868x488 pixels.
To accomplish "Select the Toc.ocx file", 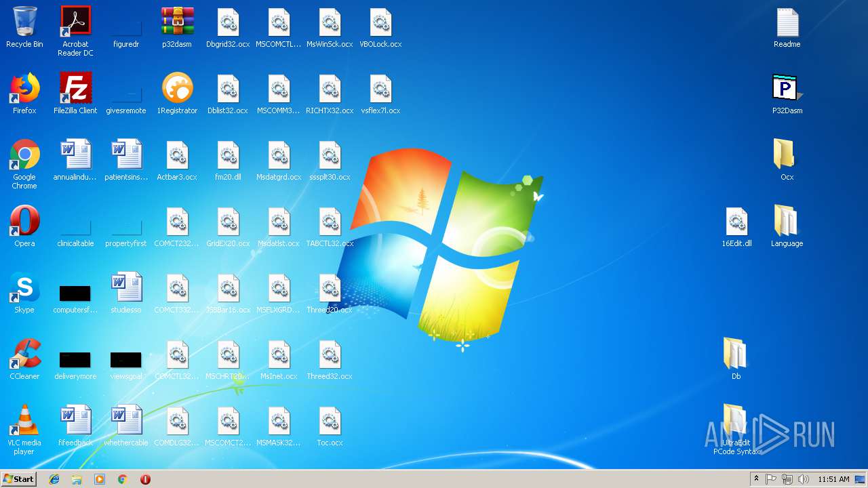I will 330,421.
